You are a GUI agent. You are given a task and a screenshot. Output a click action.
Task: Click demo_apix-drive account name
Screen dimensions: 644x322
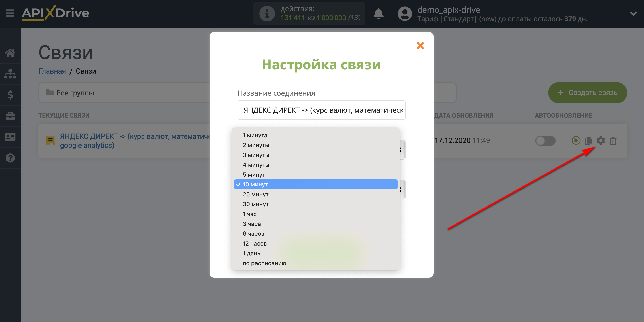(449, 10)
